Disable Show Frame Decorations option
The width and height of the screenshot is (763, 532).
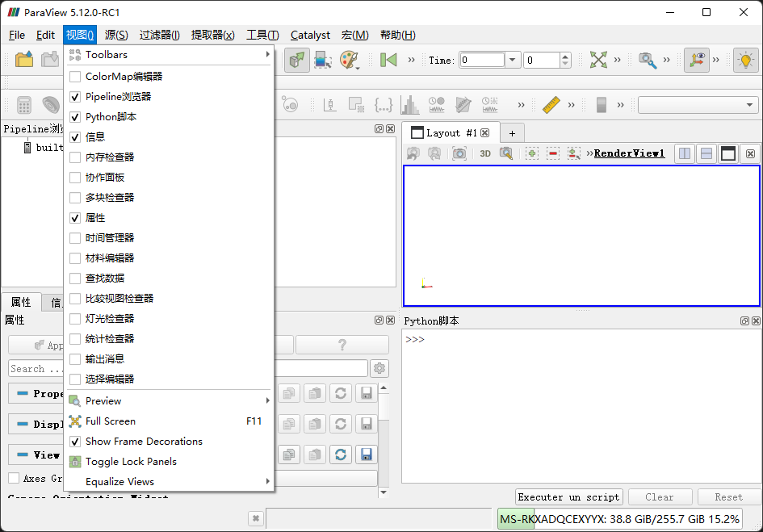(x=75, y=442)
